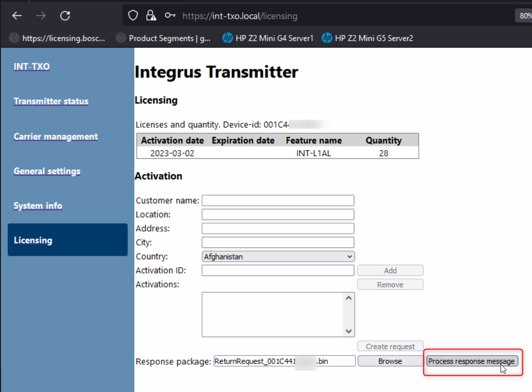This screenshot has height=392, width=532.
Task: Open HP Z2 Mini G5 Server2 bookmark
Action: 367,38
